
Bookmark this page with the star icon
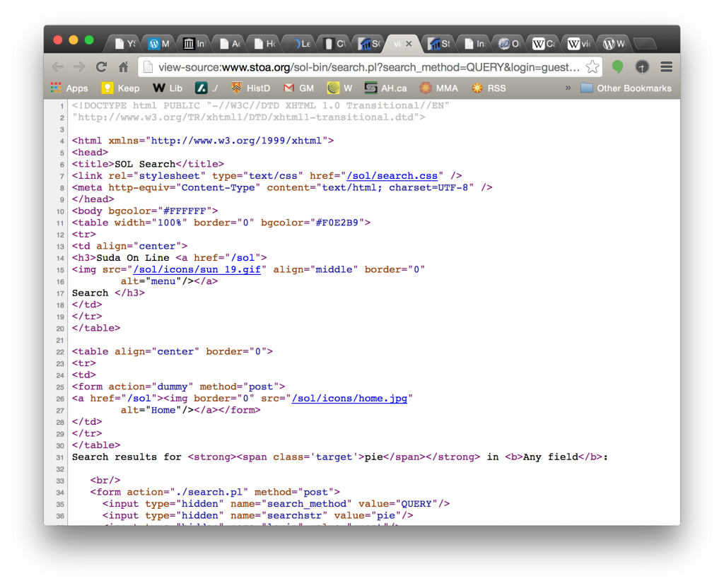[592, 67]
